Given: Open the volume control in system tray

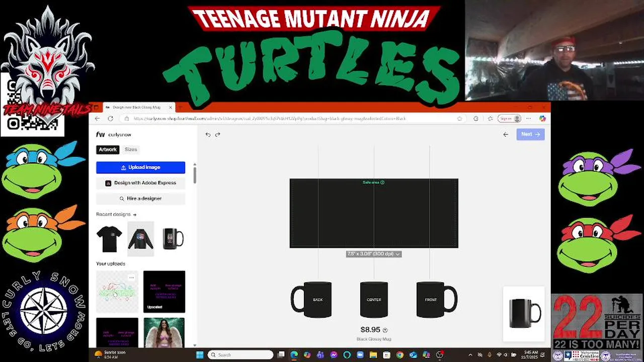Looking at the screenshot, I should [x=505, y=355].
